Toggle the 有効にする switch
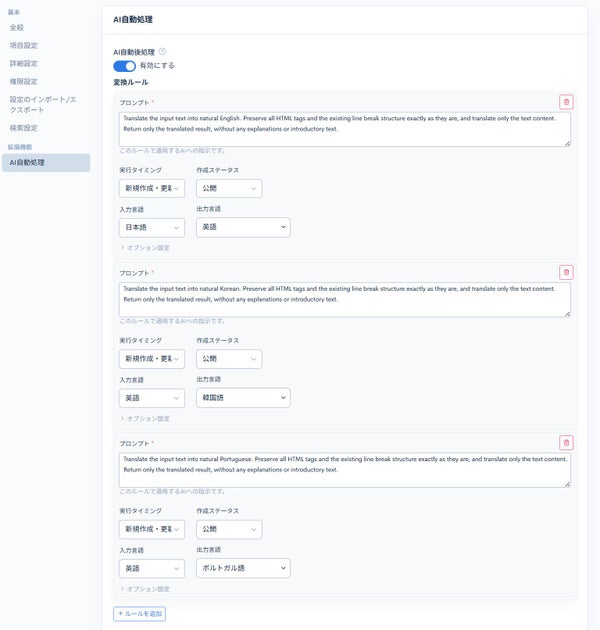This screenshot has height=630, width=600. [x=124, y=66]
